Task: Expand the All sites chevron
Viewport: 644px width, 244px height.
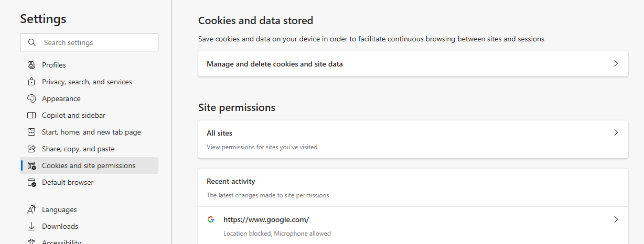Action: click(616, 133)
